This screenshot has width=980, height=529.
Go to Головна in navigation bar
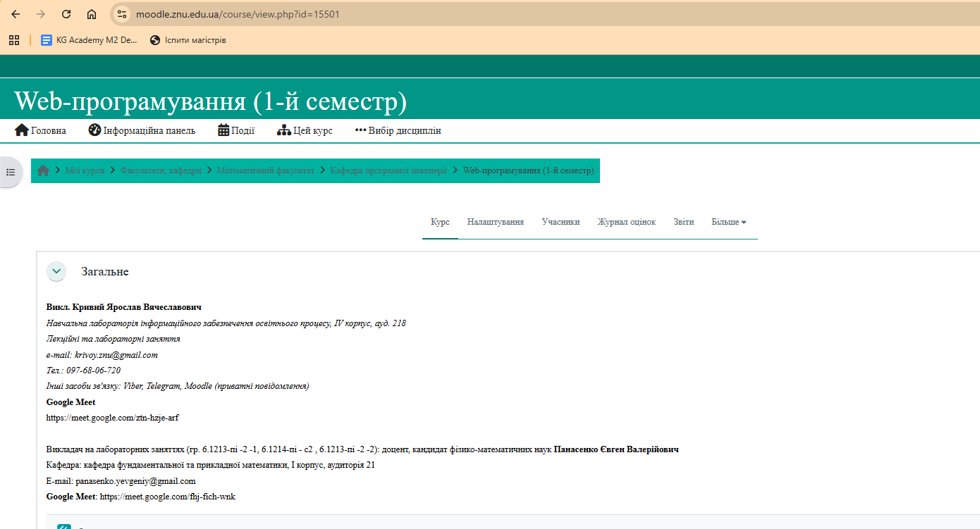click(41, 130)
